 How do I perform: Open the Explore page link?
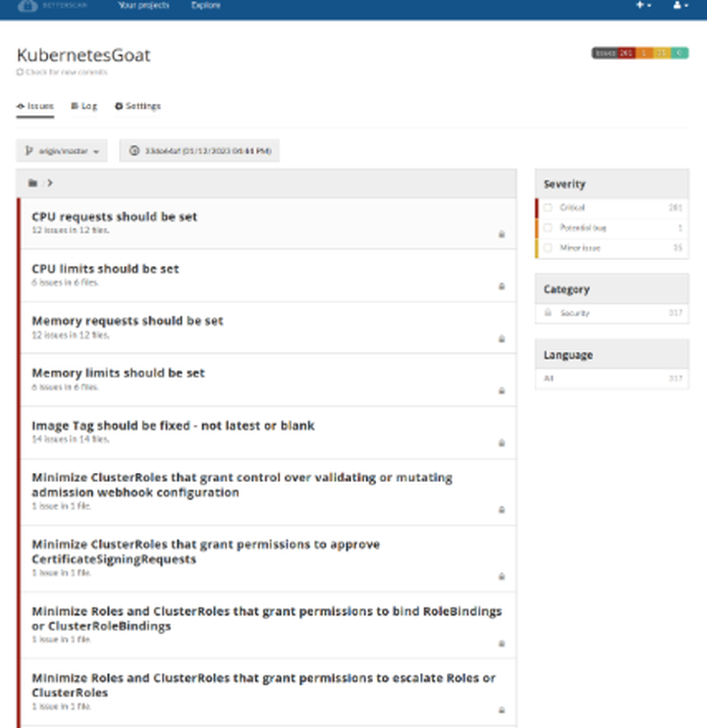click(x=206, y=5)
